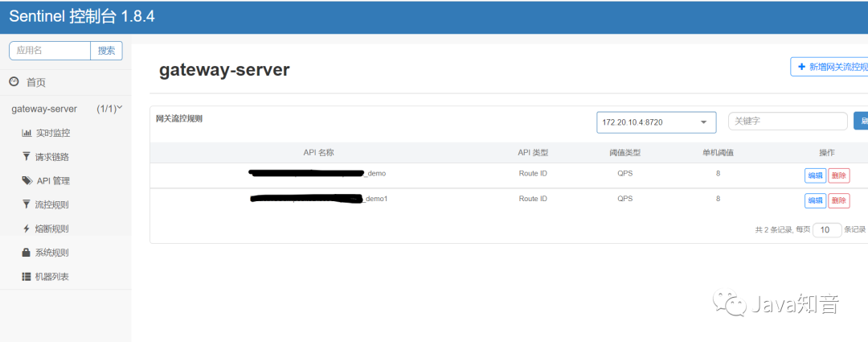This screenshot has width=868, height=342.
Task: Click the list icon for 机器列表
Action: 26,276
